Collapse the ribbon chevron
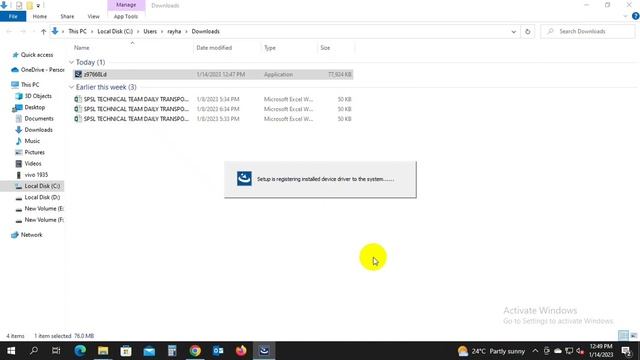This screenshot has height=360, width=640. click(625, 16)
